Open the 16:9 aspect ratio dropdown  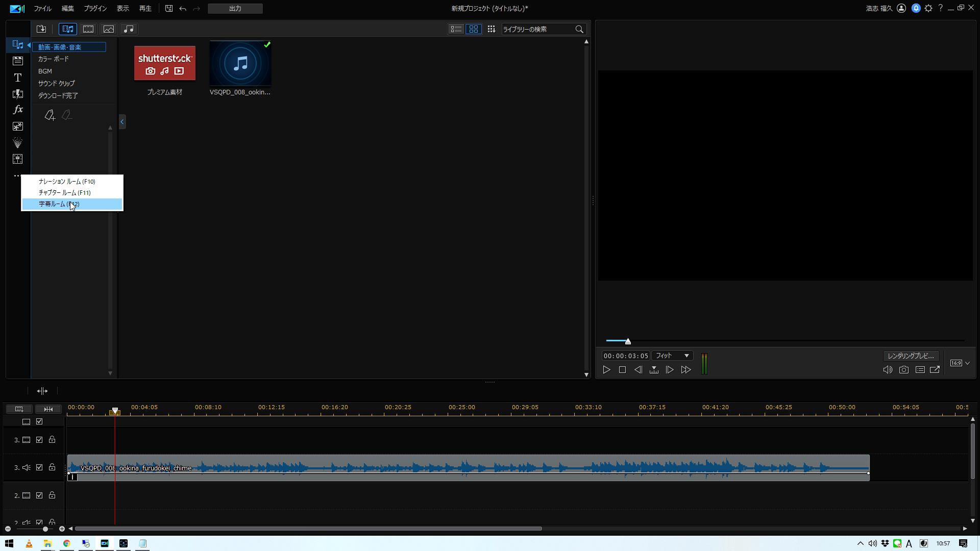[x=960, y=363]
